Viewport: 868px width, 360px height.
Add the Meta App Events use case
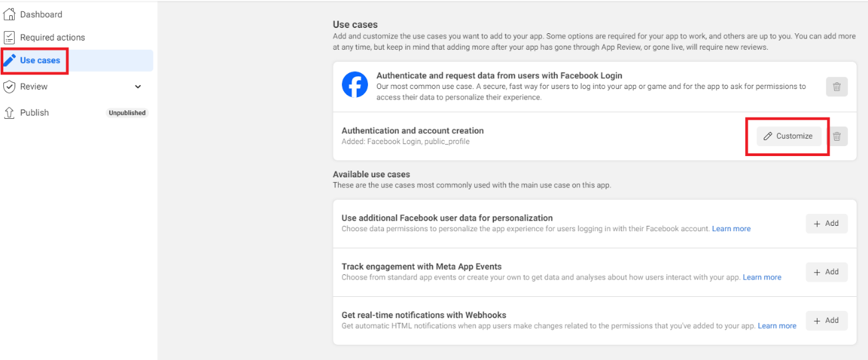(x=827, y=272)
